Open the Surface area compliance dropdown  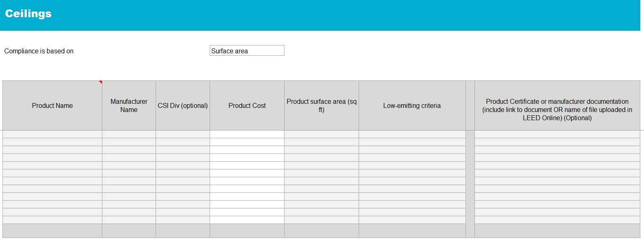point(247,50)
